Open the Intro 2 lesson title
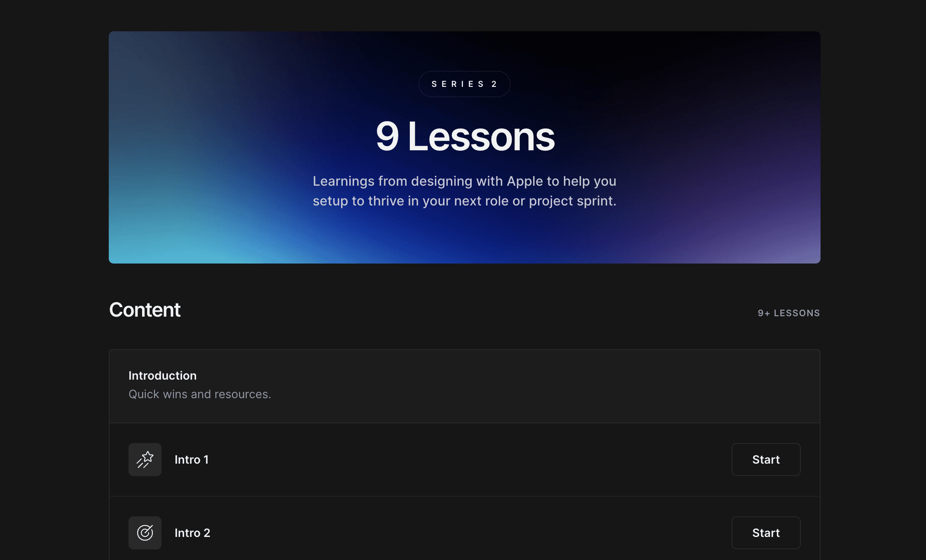This screenshot has width=926, height=560. [x=192, y=533]
